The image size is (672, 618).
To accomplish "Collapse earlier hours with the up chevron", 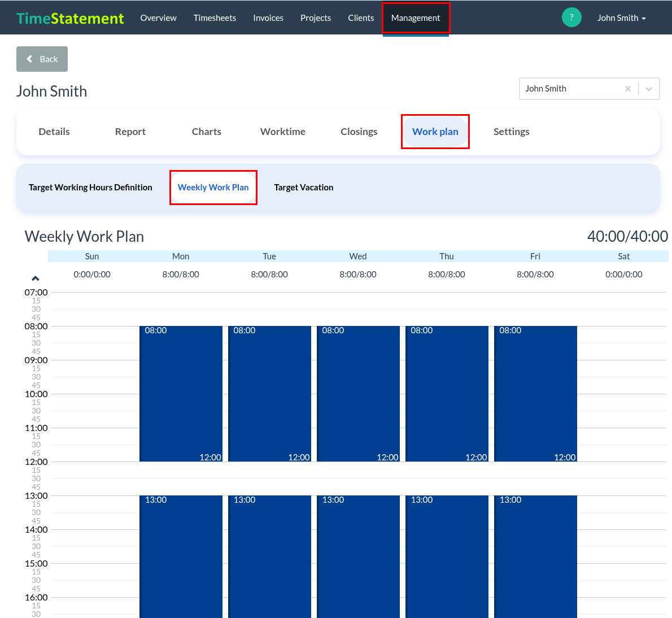I will click(x=36, y=278).
